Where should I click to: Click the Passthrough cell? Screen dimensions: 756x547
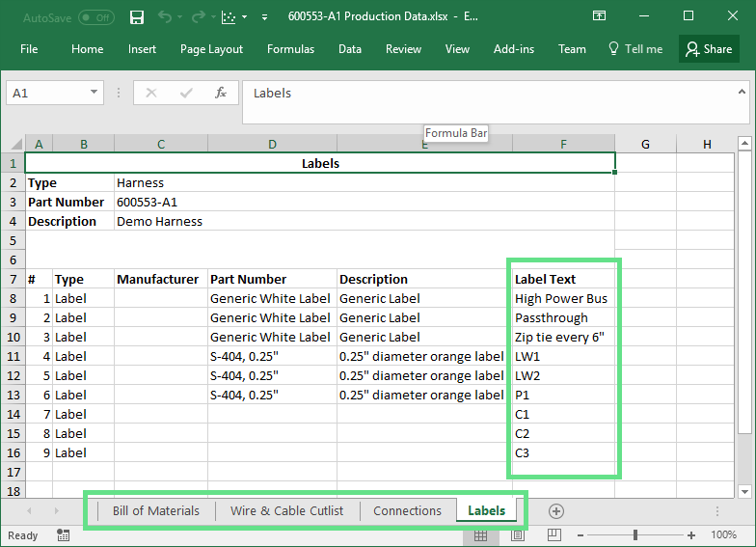(563, 317)
